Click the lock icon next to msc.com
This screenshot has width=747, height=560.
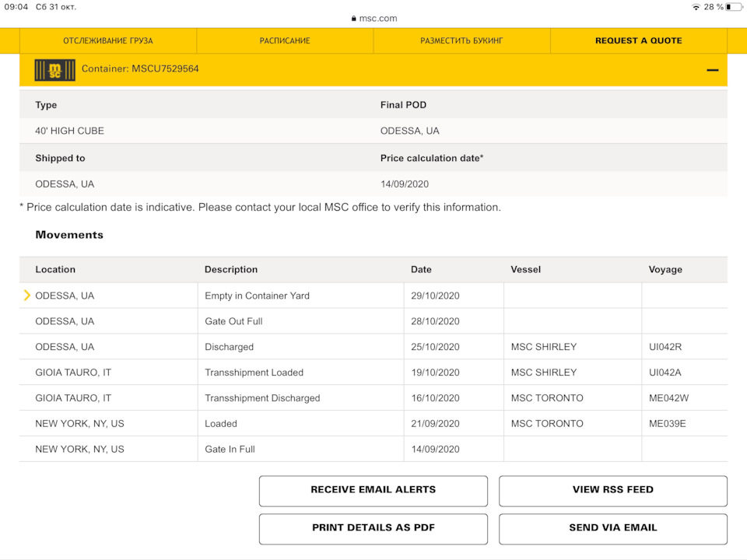pos(353,19)
